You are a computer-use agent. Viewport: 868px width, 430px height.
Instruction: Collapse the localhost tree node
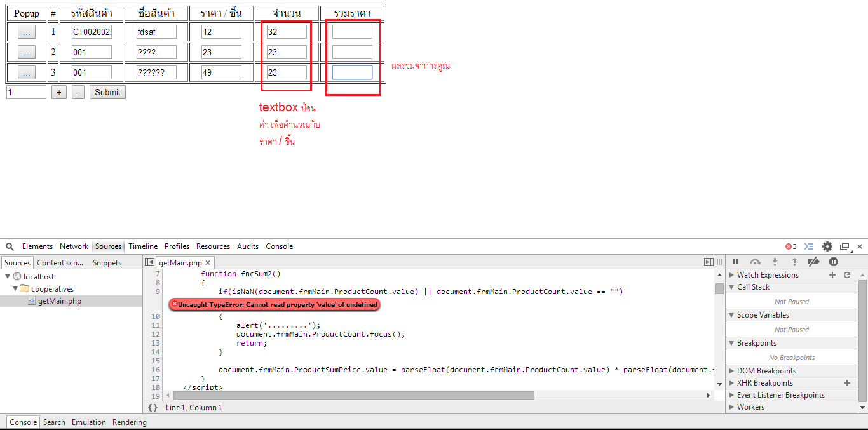[8, 277]
